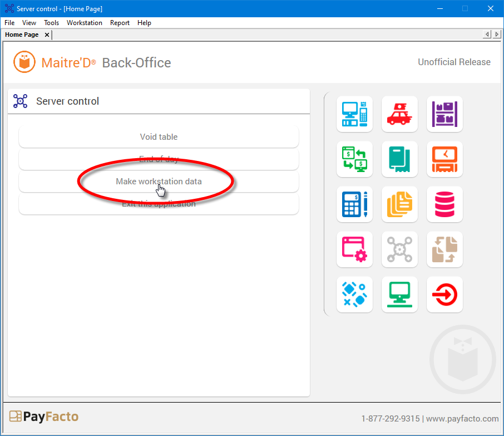This screenshot has height=436, width=504.
Task: Open the green workstation monitor icon
Action: coord(399,294)
